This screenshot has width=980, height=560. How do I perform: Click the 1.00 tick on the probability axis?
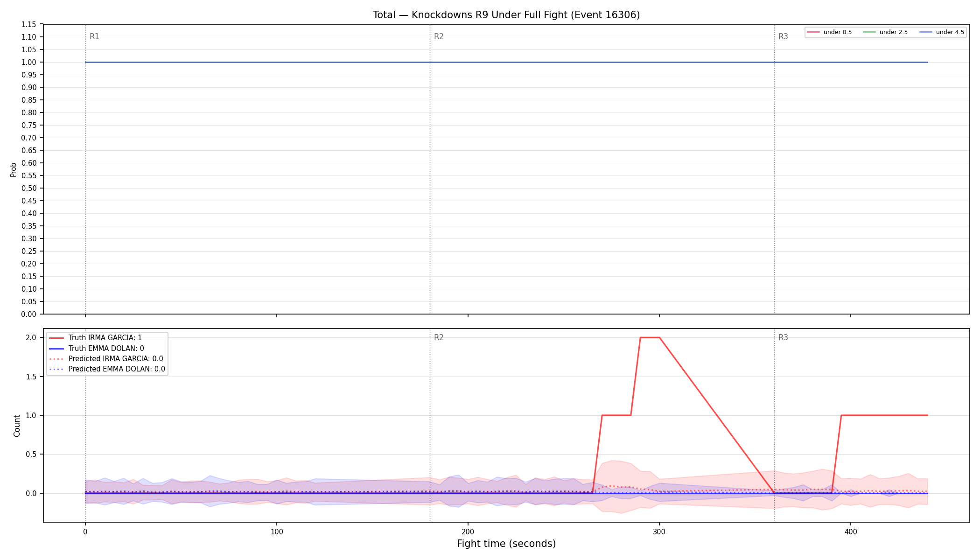29,62
